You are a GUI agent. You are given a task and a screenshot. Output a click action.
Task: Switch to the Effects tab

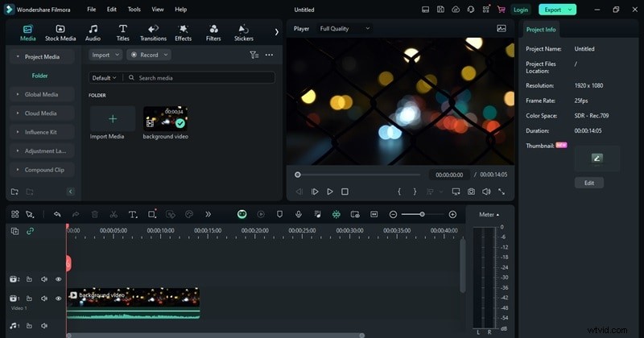coord(184,32)
